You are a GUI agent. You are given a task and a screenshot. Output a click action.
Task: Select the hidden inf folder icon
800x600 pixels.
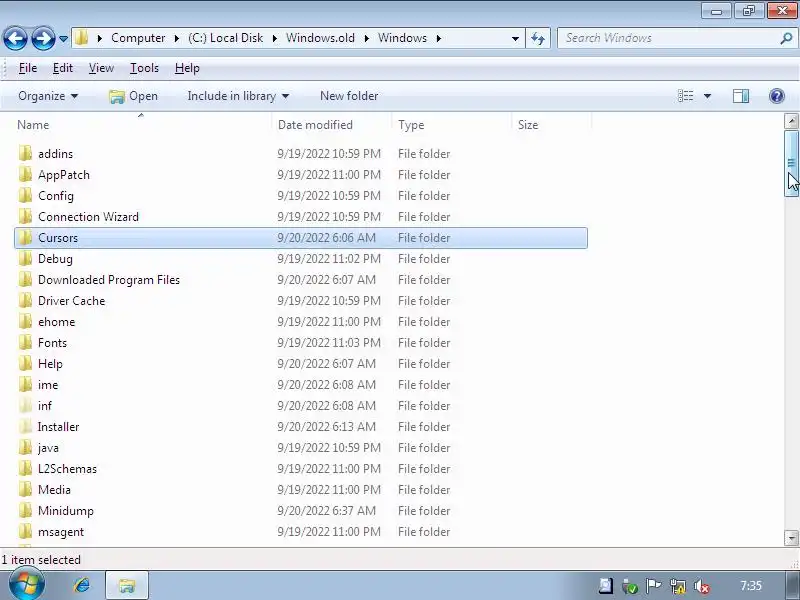pyautogui.click(x=25, y=406)
